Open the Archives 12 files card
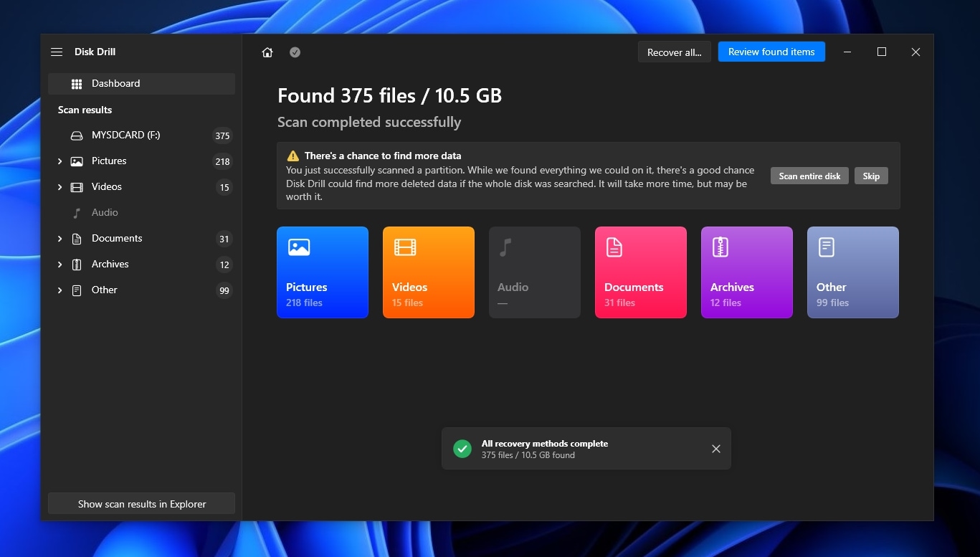 coord(747,272)
